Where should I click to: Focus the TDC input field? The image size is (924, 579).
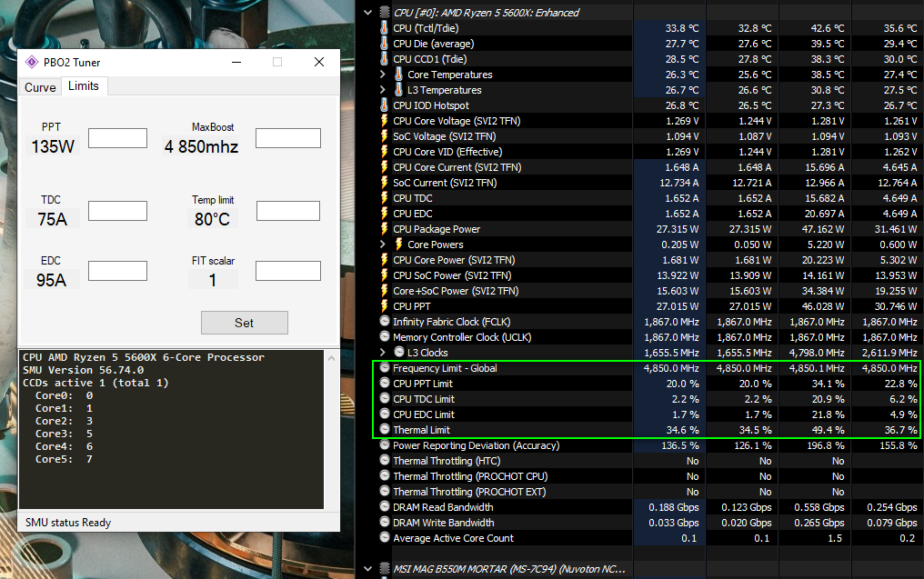(x=118, y=211)
